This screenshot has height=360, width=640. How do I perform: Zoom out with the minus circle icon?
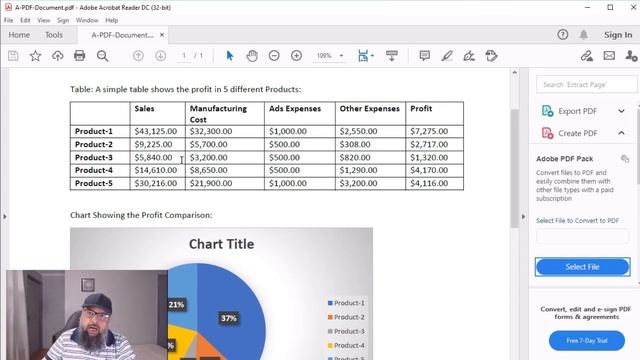click(274, 56)
